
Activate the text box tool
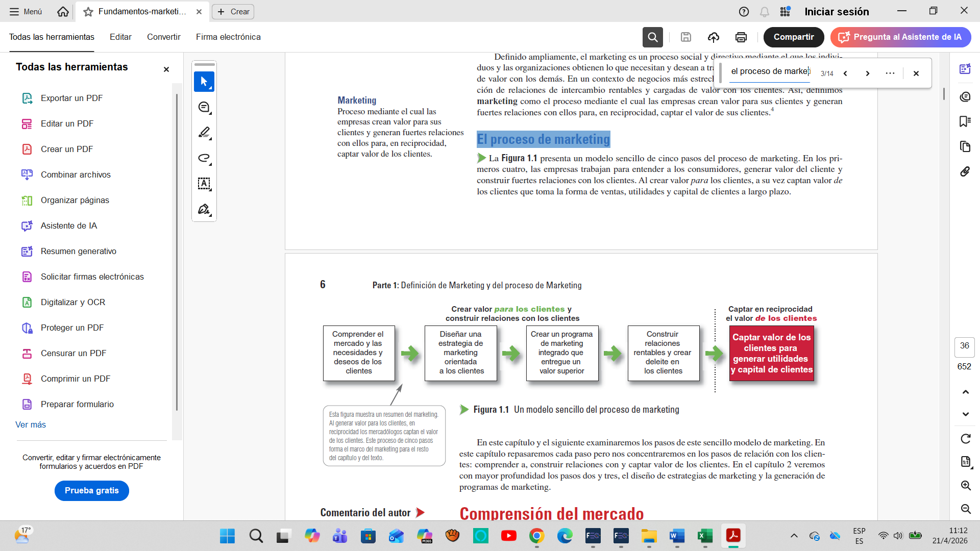coord(204,184)
